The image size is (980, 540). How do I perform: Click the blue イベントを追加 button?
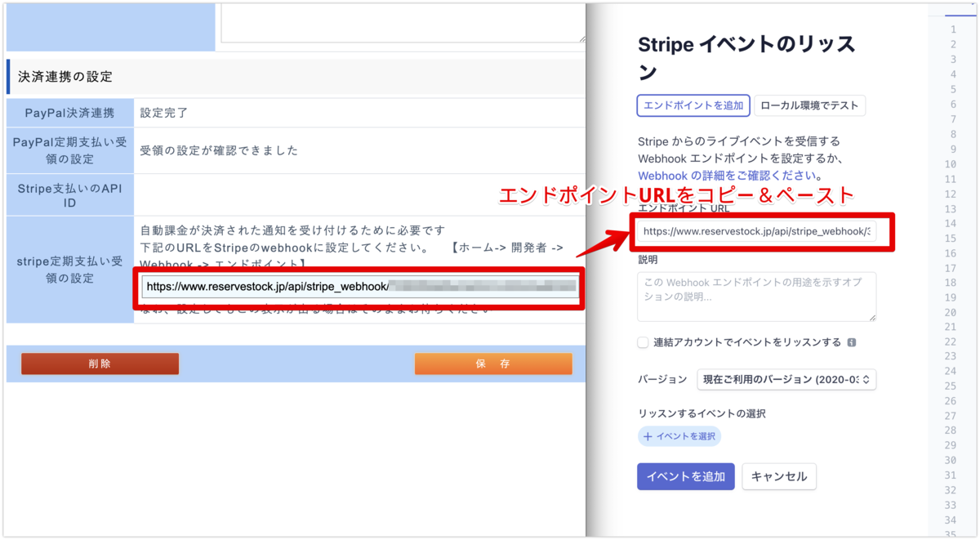coord(685,476)
